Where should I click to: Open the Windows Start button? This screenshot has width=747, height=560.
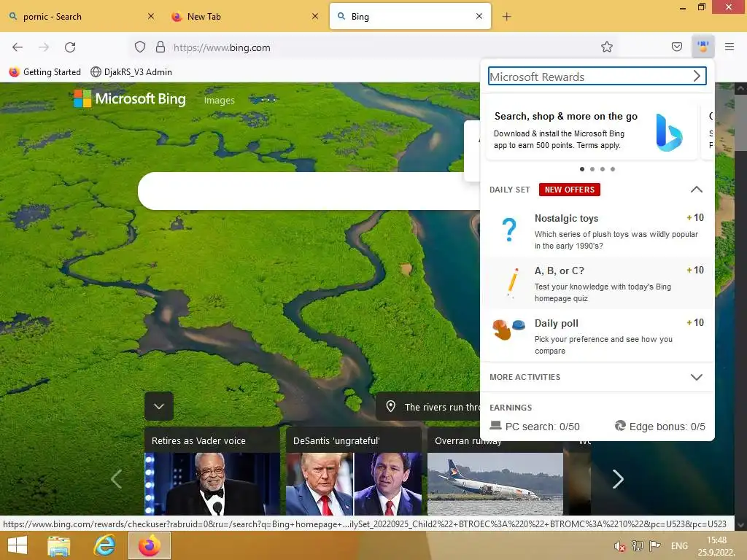pos(18,545)
